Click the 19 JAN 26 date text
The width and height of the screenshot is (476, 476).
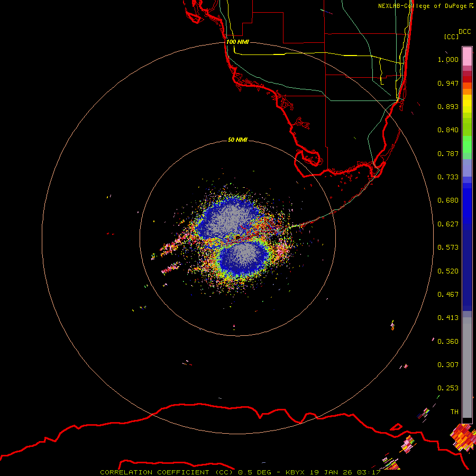331,472
